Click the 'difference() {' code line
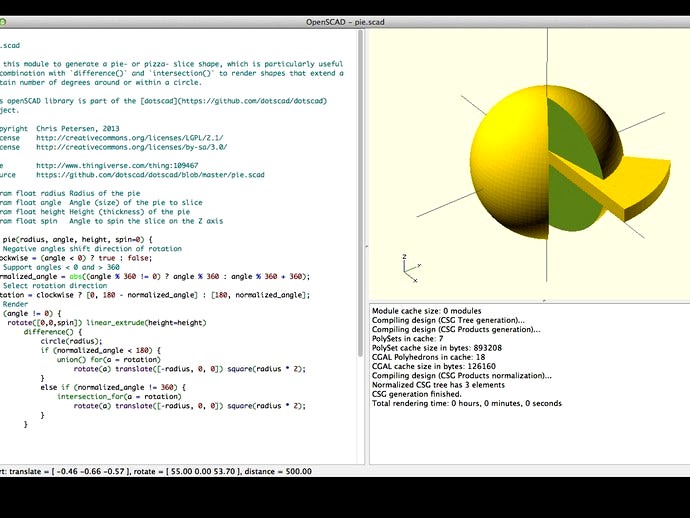This screenshot has height=518, width=690. tap(53, 332)
